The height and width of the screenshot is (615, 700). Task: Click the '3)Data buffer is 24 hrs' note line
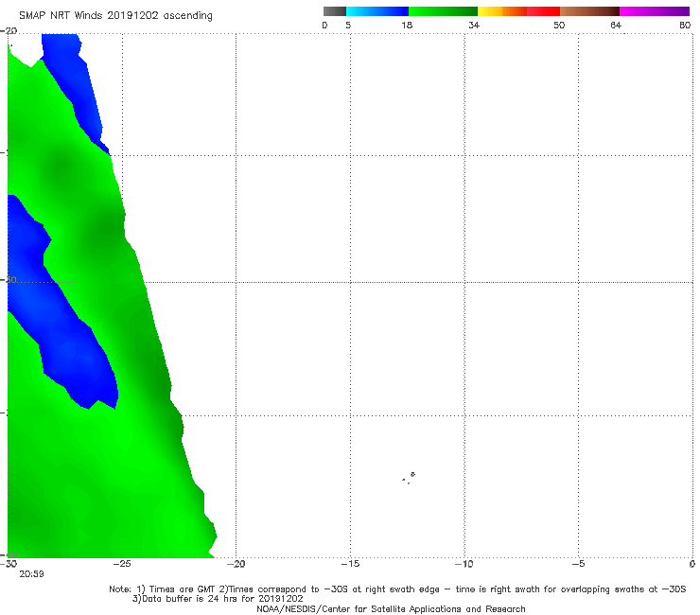[218, 599]
